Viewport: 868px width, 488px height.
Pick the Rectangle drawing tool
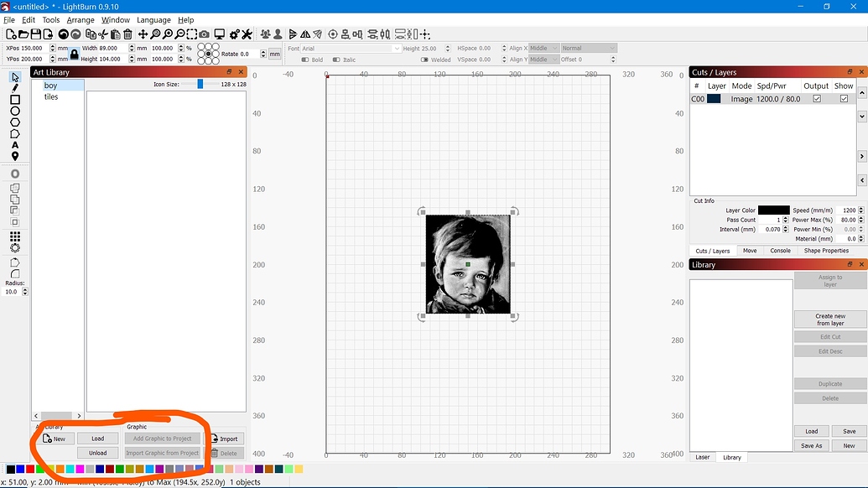point(15,100)
